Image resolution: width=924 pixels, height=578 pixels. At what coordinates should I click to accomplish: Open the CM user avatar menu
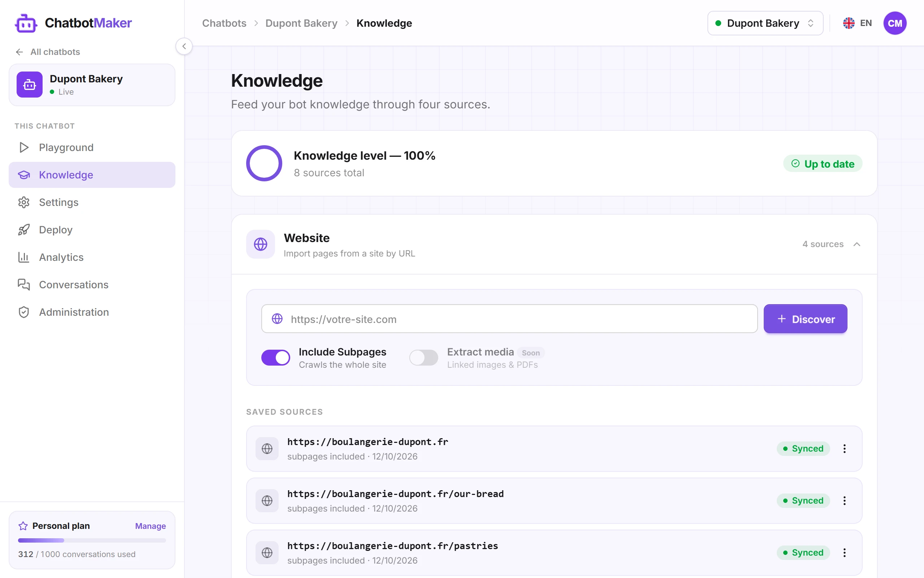[x=895, y=23]
